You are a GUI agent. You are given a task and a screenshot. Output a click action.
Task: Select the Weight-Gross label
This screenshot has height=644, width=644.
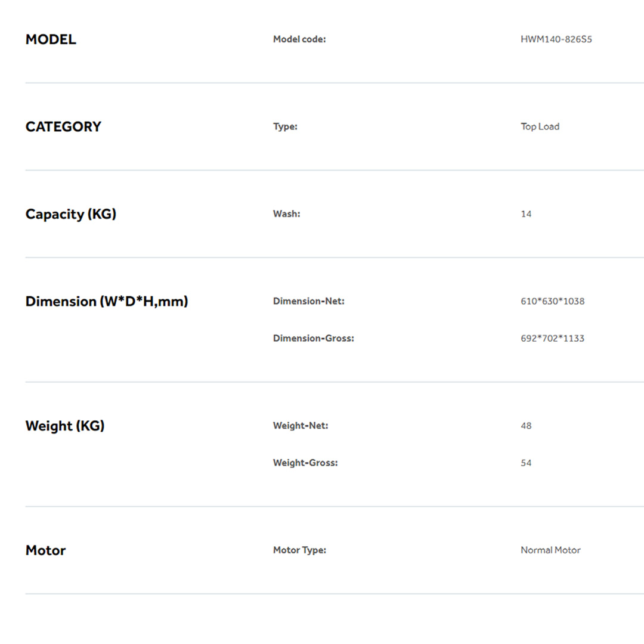tap(305, 463)
